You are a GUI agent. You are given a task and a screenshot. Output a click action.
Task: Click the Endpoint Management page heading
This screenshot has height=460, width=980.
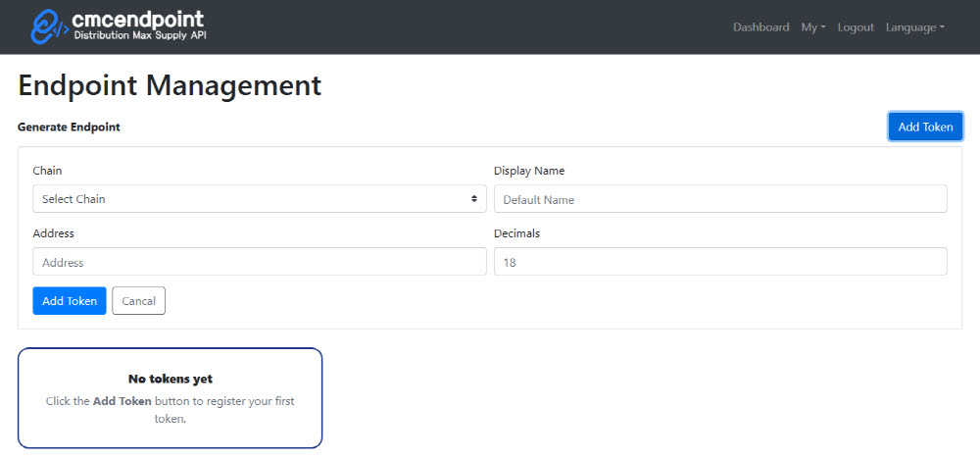tap(170, 85)
